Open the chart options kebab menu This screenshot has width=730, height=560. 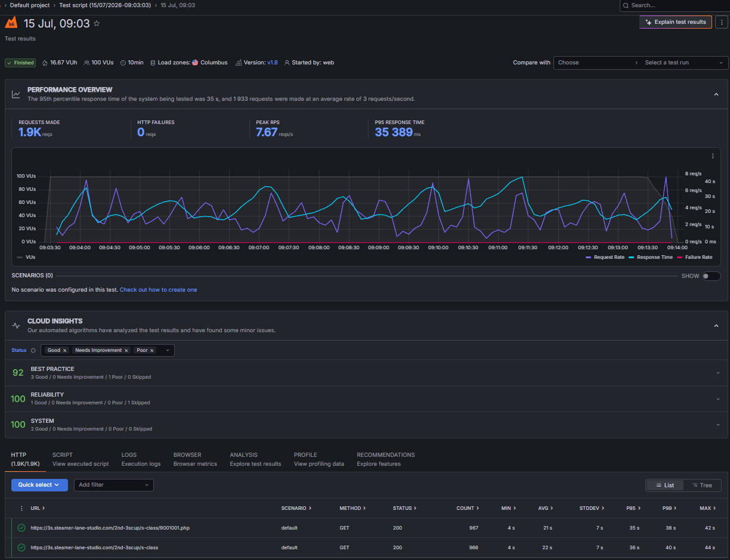pos(713,156)
